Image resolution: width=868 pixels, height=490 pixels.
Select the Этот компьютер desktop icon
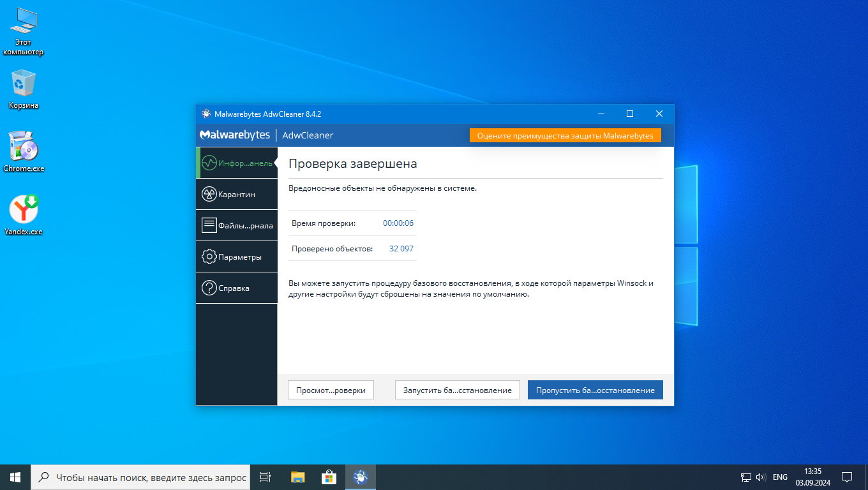(x=24, y=32)
